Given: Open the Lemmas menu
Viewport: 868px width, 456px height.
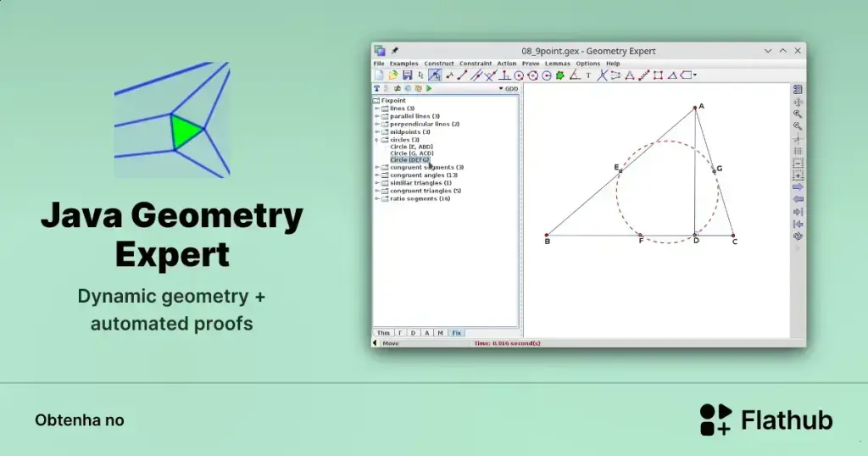Looking at the screenshot, I should tap(557, 64).
